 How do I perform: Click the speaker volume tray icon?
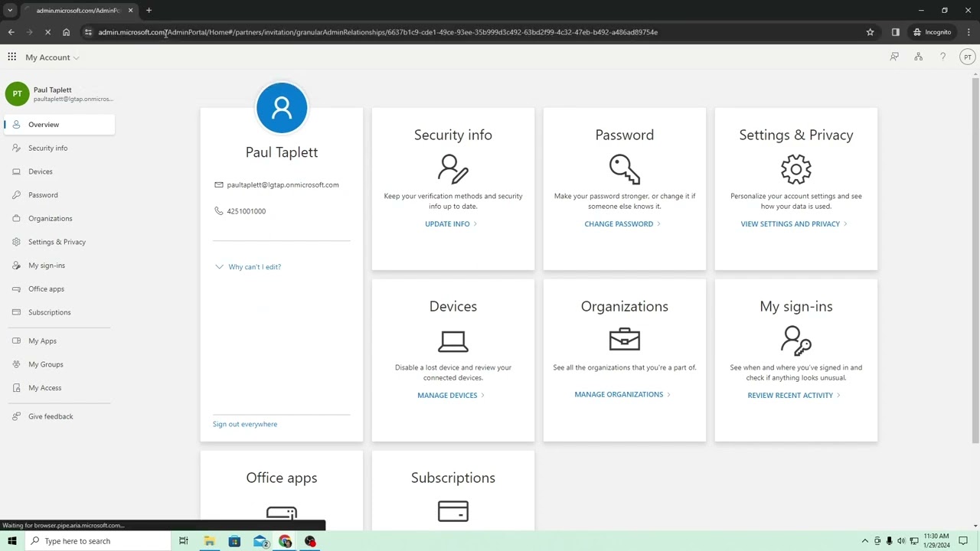[901, 541]
